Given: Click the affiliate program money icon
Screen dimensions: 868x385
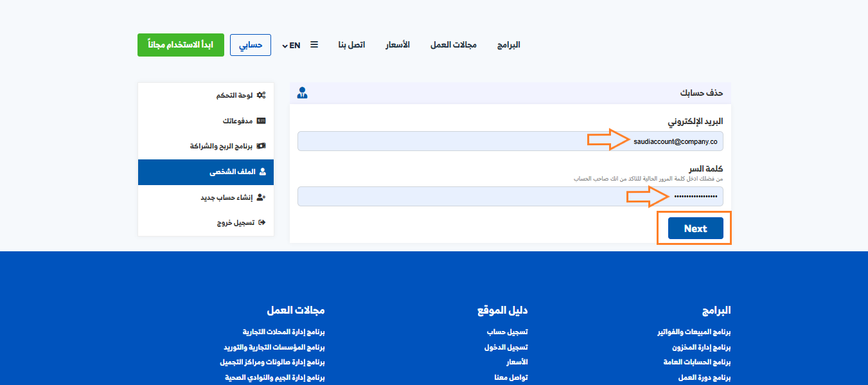Looking at the screenshot, I should tap(261, 147).
